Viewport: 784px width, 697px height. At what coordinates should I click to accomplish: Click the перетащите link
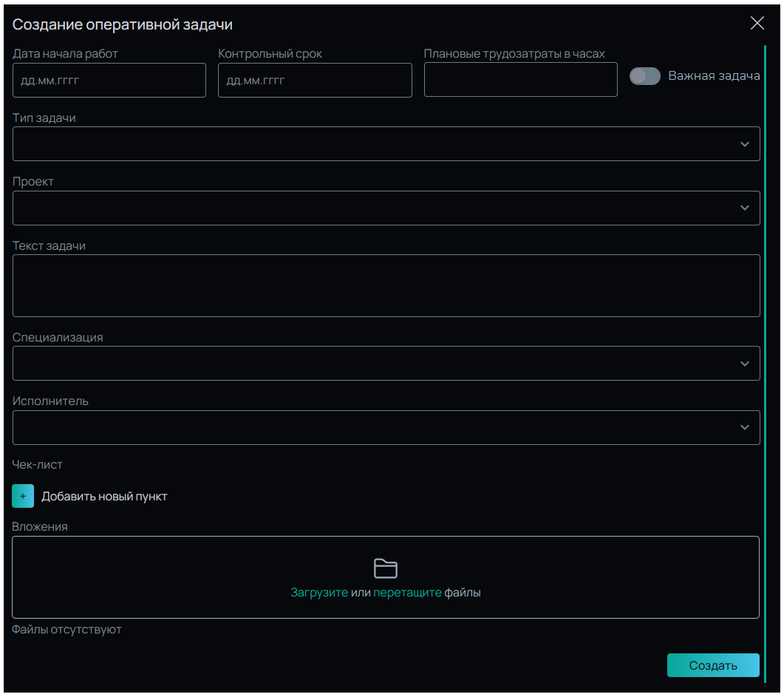tap(407, 593)
